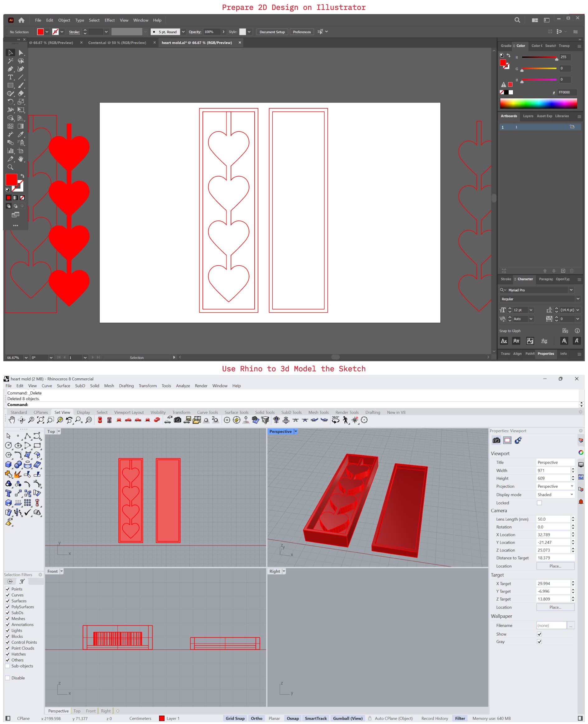Click the camera icon in Viewport properties

pos(496,440)
